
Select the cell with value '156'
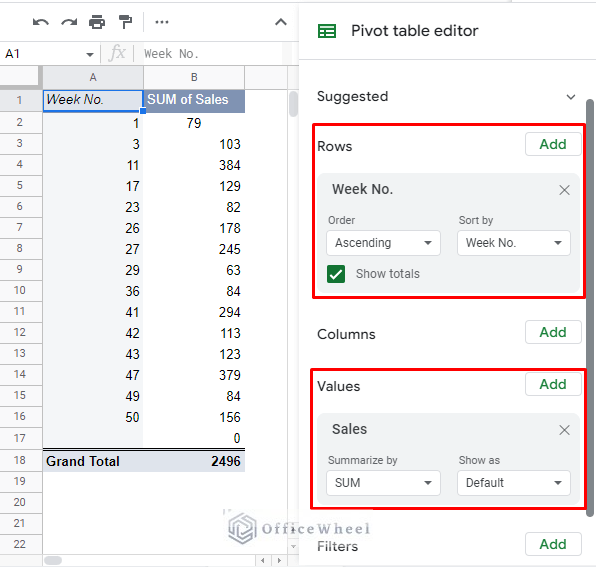tap(194, 417)
